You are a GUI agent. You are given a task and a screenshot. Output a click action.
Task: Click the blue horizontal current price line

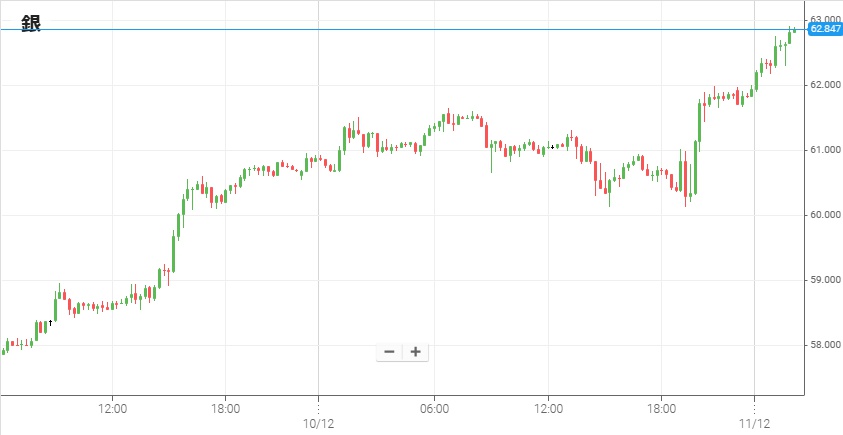coord(400,30)
